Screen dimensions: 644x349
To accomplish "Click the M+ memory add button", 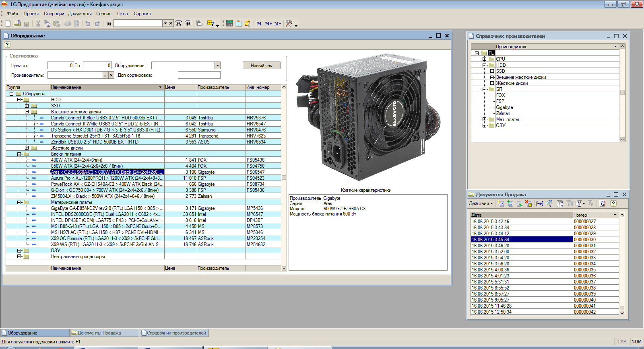I will (268, 24).
